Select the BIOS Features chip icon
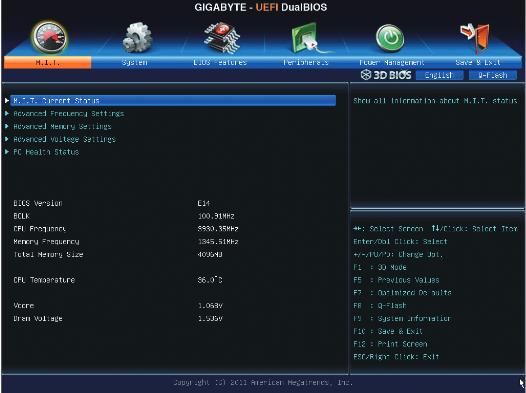This screenshot has width=526, height=393. point(221,37)
